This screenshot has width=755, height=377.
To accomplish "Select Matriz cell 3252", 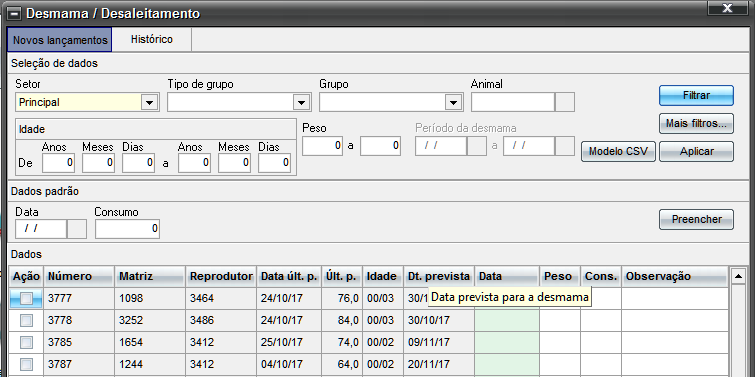I will tap(150, 320).
